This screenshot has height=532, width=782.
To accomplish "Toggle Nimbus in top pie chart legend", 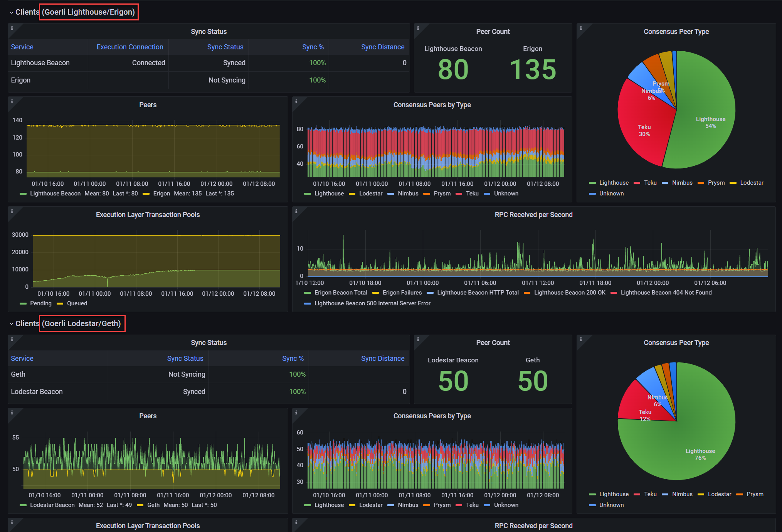I will (x=682, y=183).
